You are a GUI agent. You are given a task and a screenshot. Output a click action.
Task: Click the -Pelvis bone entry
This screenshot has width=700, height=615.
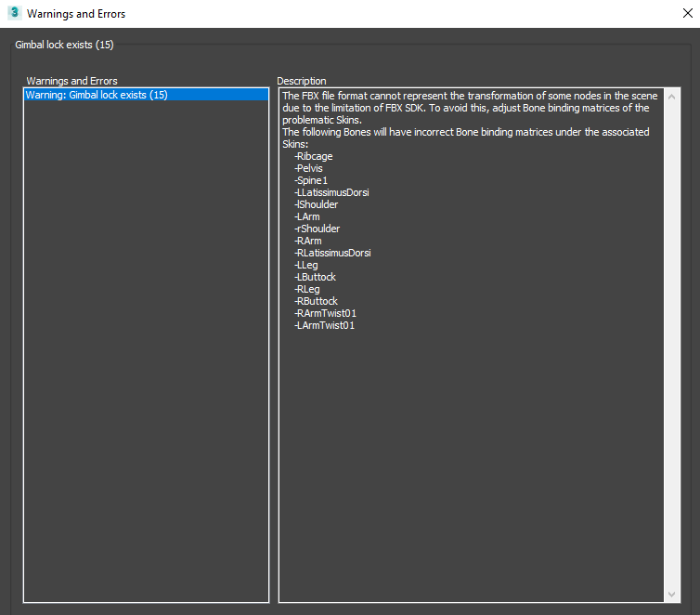(308, 168)
